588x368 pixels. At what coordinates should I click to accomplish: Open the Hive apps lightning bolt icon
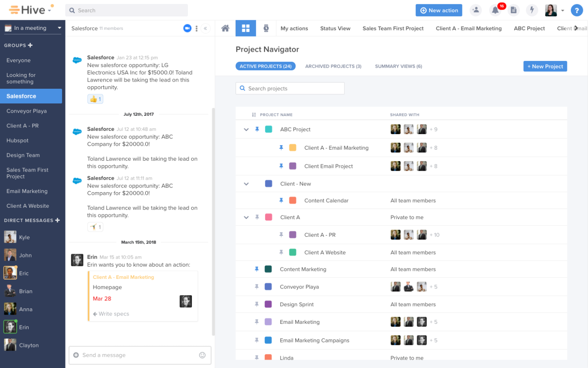point(532,10)
